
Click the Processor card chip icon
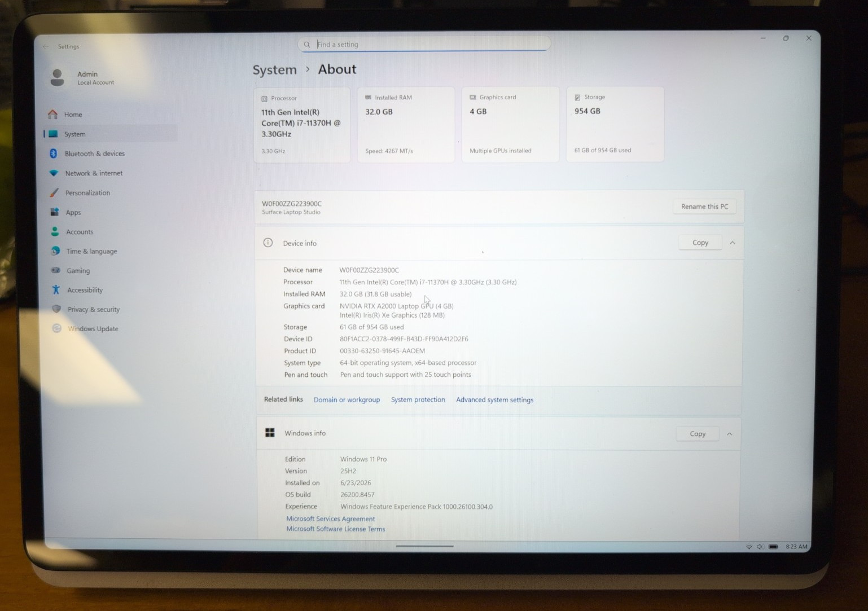click(x=265, y=99)
